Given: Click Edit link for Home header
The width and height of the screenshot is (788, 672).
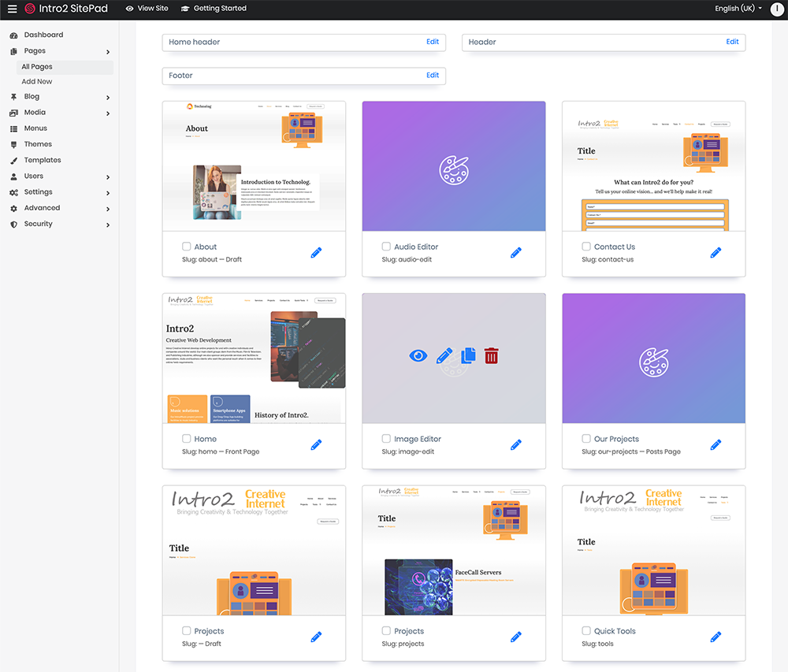Looking at the screenshot, I should [433, 42].
